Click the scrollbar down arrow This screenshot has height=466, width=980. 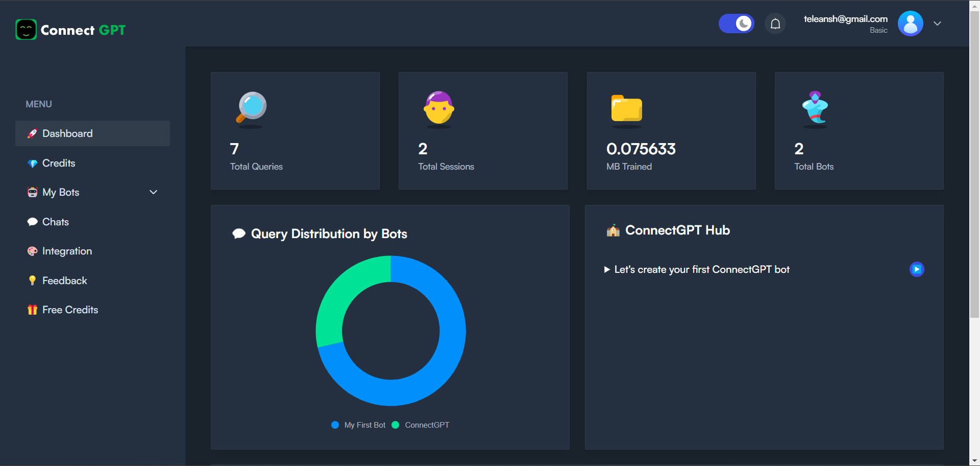[974, 461]
